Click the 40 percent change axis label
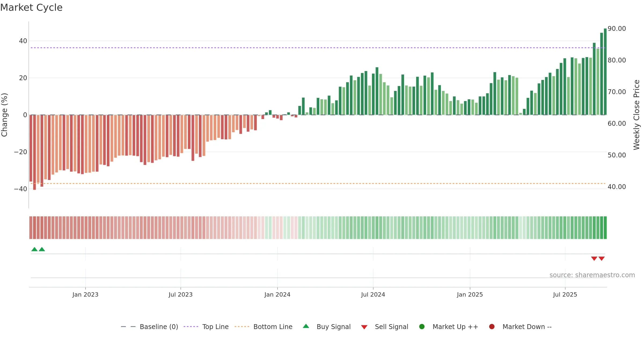 tap(23, 41)
